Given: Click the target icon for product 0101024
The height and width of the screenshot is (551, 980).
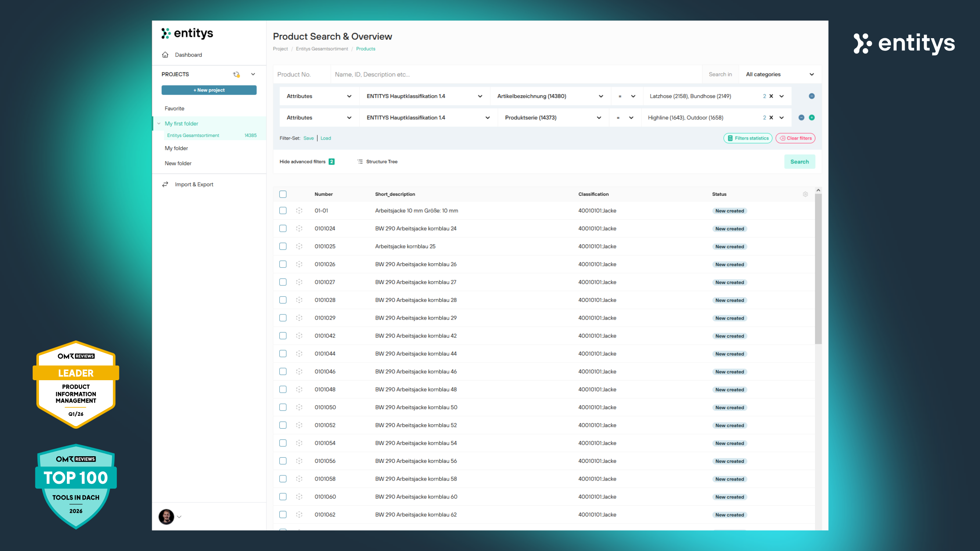Looking at the screenshot, I should coord(299,228).
